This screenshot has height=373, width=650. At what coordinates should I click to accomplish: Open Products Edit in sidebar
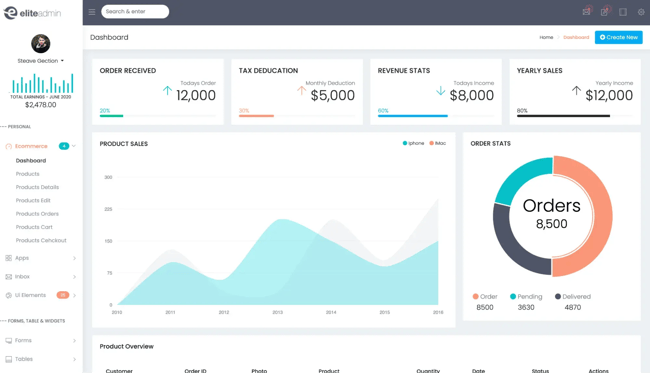33,200
